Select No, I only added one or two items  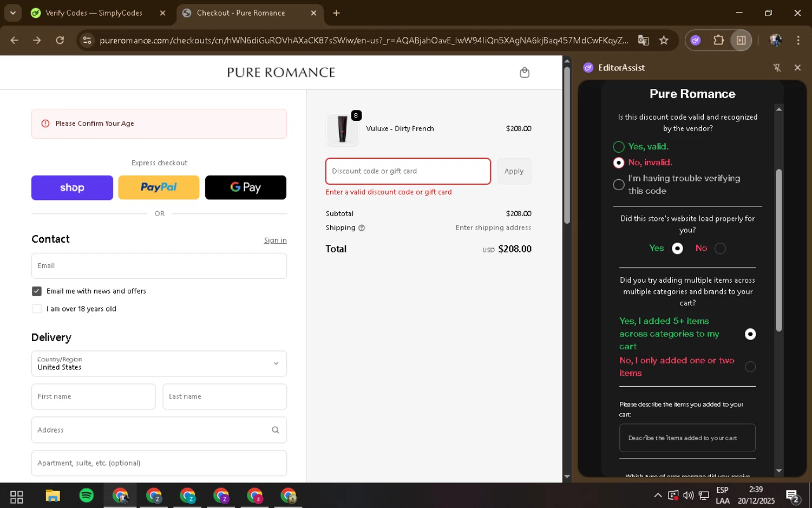(750, 367)
